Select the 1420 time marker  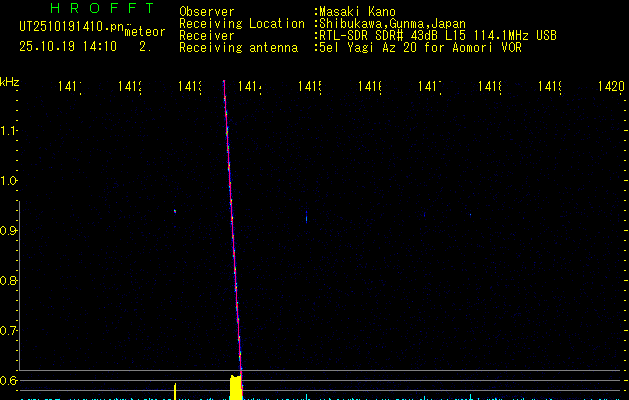coord(610,88)
